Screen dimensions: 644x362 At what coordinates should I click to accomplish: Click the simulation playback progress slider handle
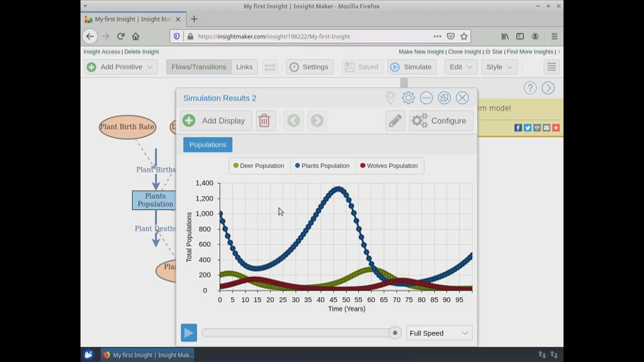[395, 333]
